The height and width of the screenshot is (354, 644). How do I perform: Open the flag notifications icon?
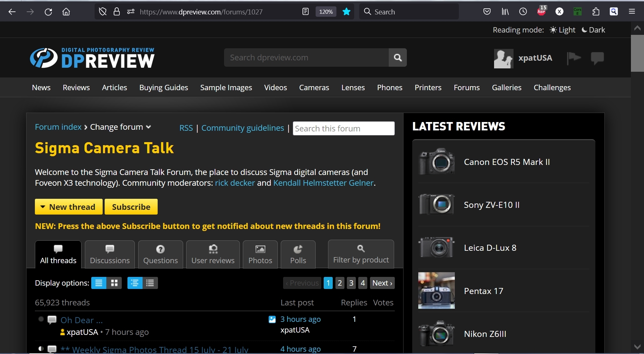tap(574, 58)
